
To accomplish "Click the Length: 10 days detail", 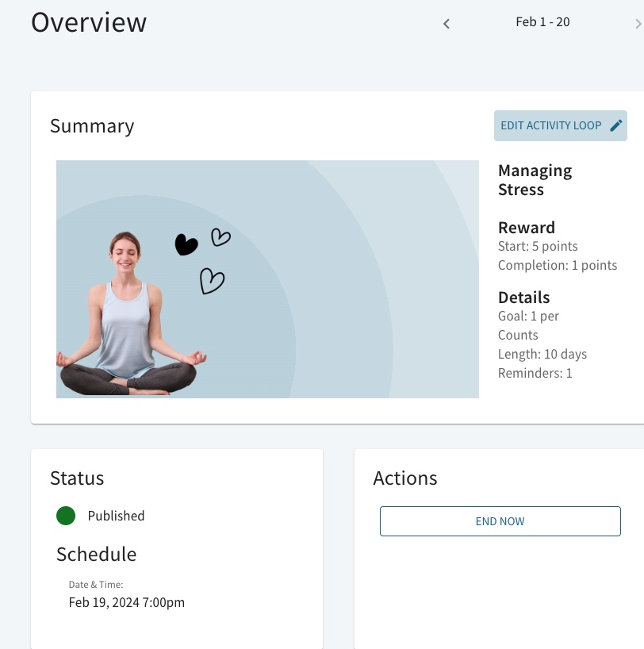I will [542, 354].
